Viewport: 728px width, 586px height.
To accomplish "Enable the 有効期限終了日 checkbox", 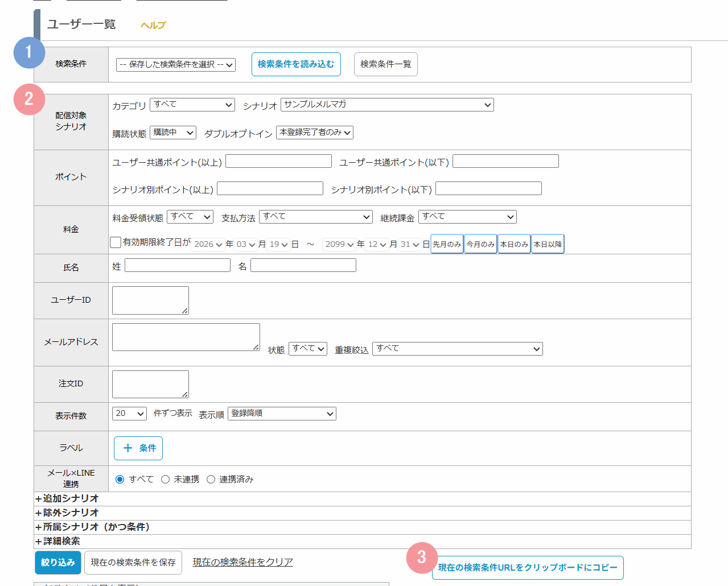I will point(116,243).
